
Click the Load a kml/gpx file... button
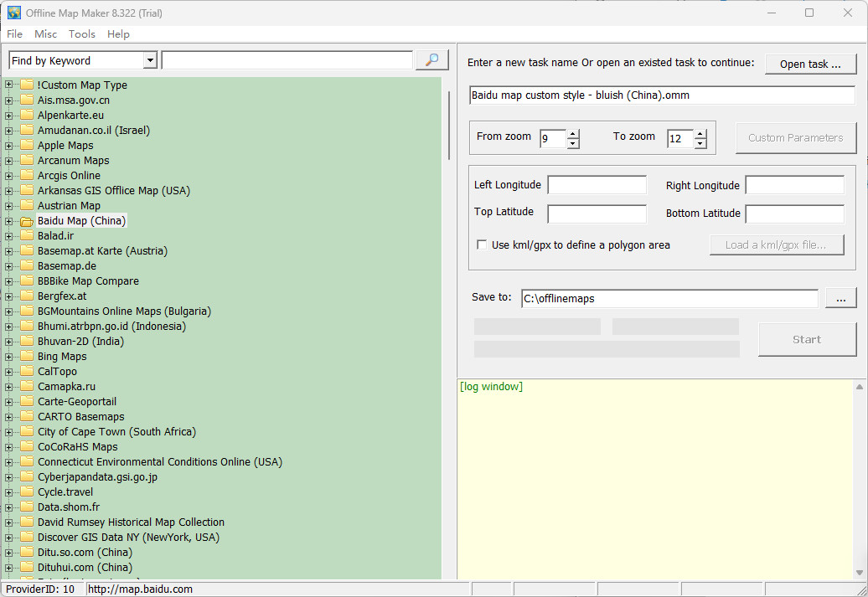pos(776,244)
